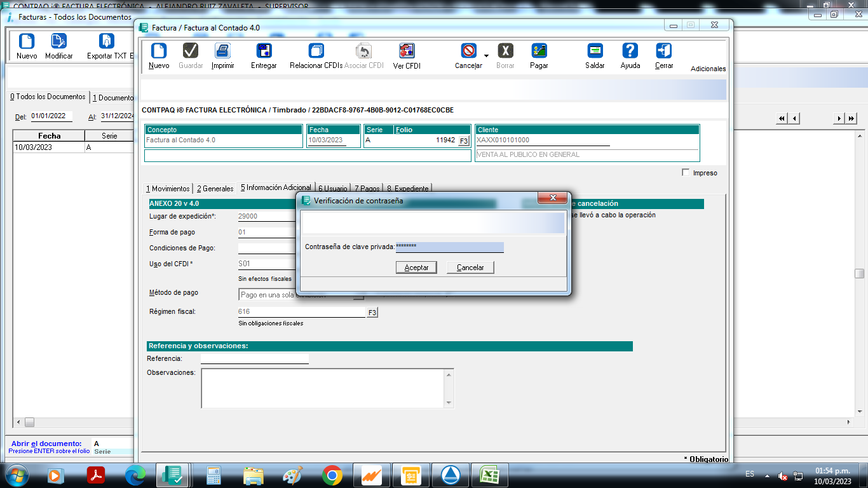This screenshot has height=488, width=868.
Task: Click the Fecha field 10/03/2023
Action: coord(327,140)
